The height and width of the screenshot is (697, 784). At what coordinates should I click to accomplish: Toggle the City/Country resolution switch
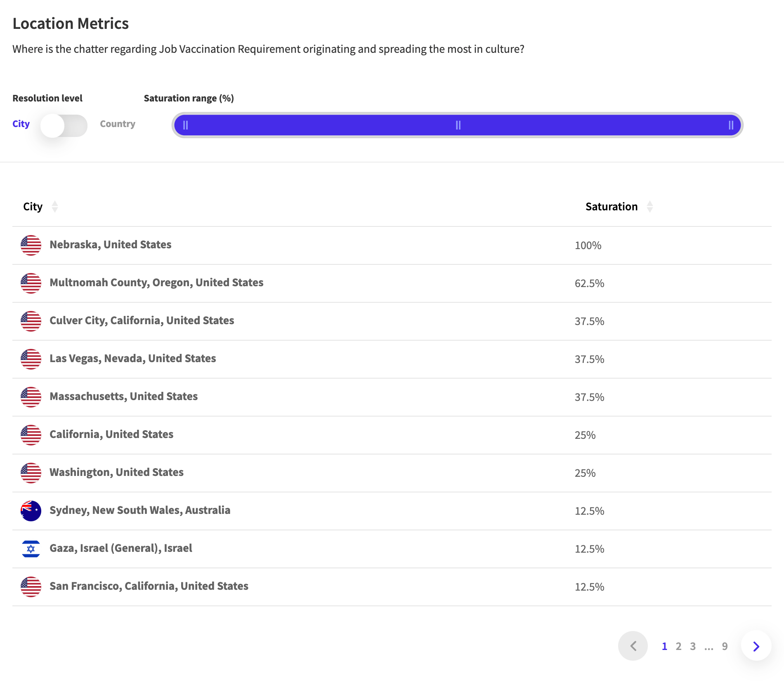coord(64,126)
